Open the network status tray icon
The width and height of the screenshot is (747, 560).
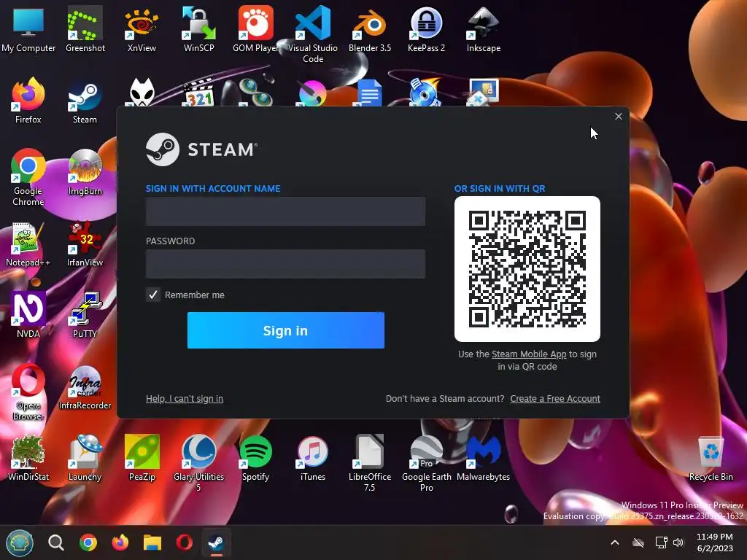pos(661,542)
